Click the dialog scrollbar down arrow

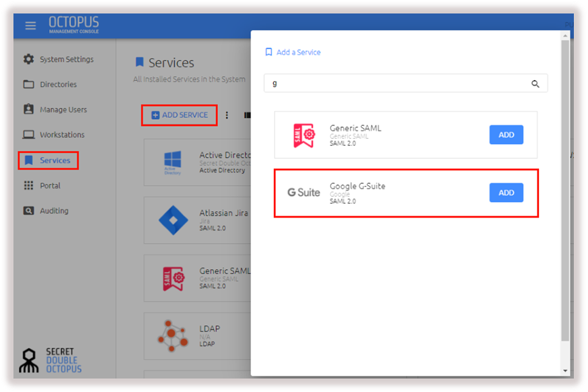click(x=565, y=371)
